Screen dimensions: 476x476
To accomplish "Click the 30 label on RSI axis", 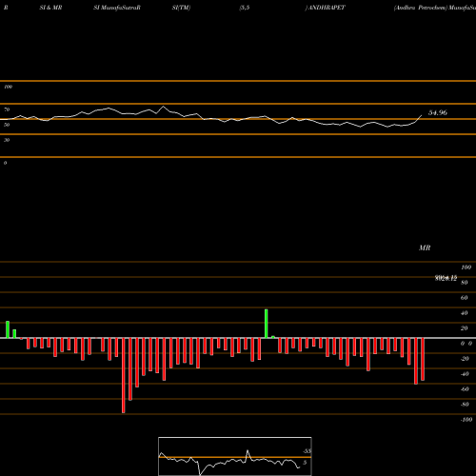I will pos(7,140).
